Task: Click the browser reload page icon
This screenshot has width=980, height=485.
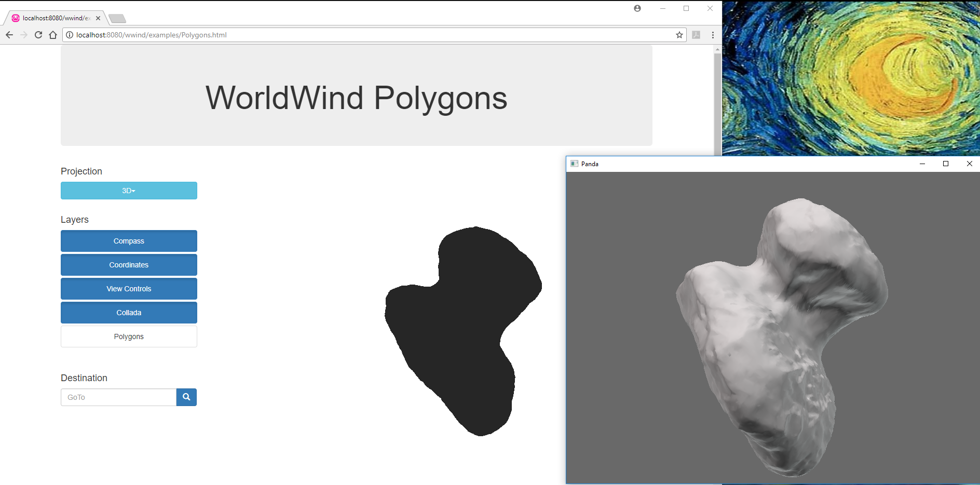Action: (38, 35)
